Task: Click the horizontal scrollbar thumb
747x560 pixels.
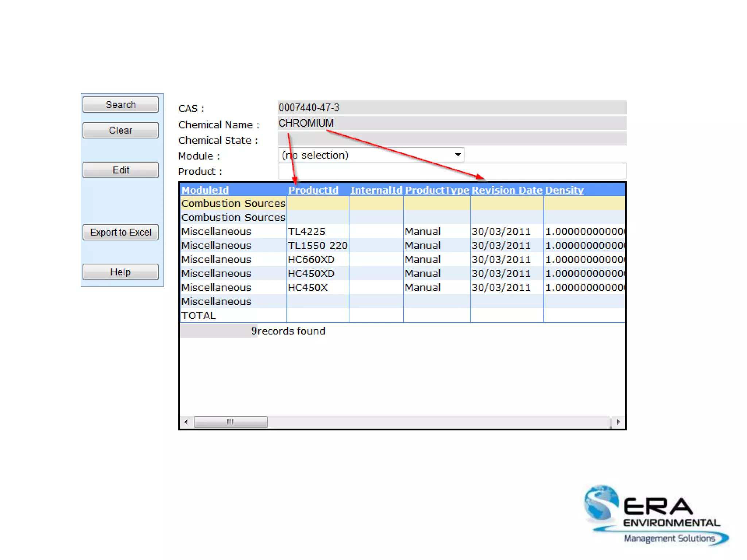Action: (x=231, y=422)
